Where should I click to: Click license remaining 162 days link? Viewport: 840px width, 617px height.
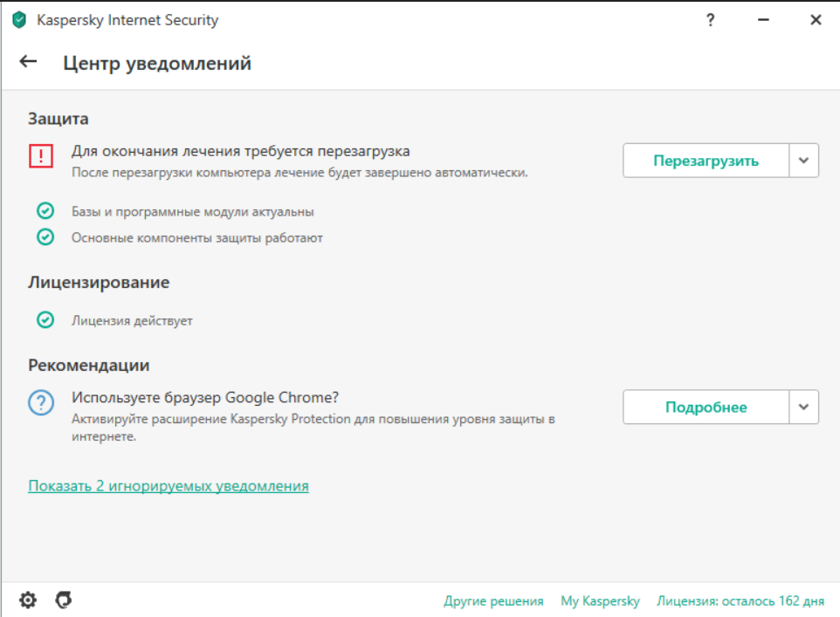(x=740, y=601)
